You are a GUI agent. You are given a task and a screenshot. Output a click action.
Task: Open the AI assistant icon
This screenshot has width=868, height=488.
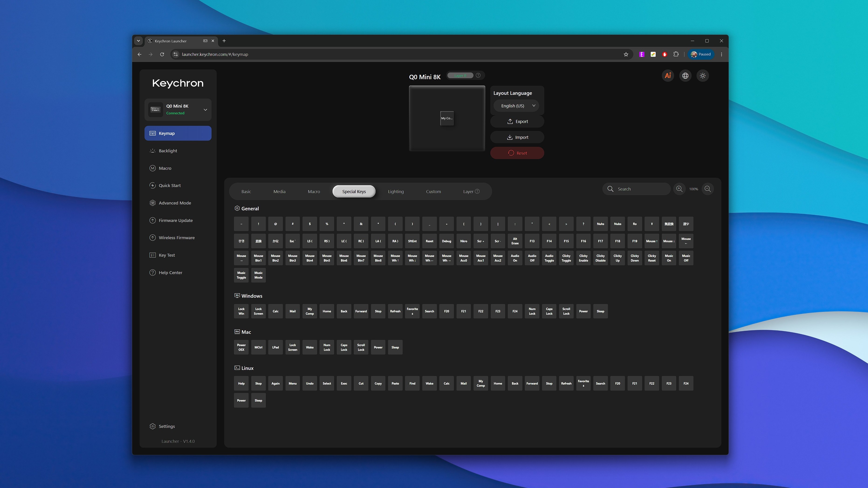point(668,75)
